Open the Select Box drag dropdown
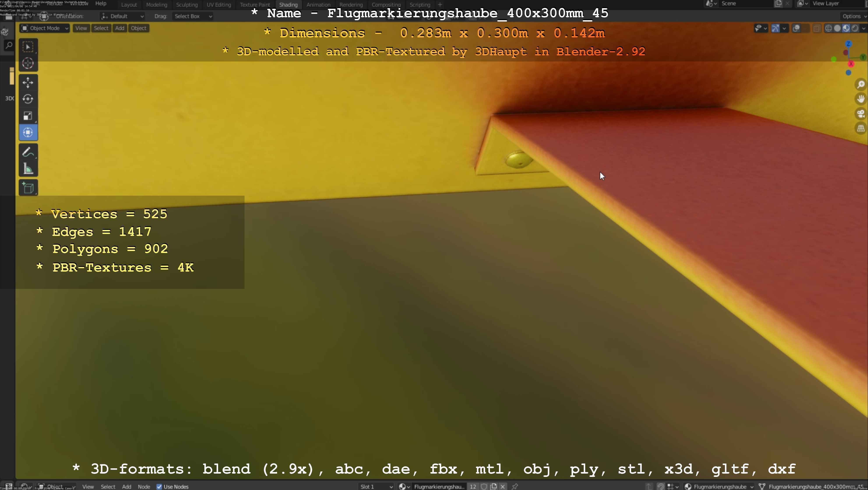Image resolution: width=868 pixels, height=490 pixels. (x=193, y=16)
